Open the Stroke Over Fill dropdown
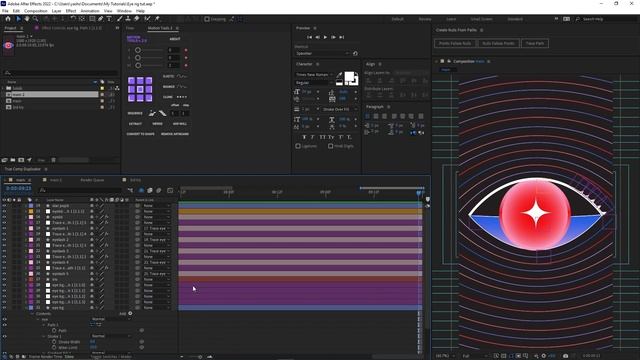Image resolution: width=640 pixels, height=360 pixels. pyautogui.click(x=340, y=109)
